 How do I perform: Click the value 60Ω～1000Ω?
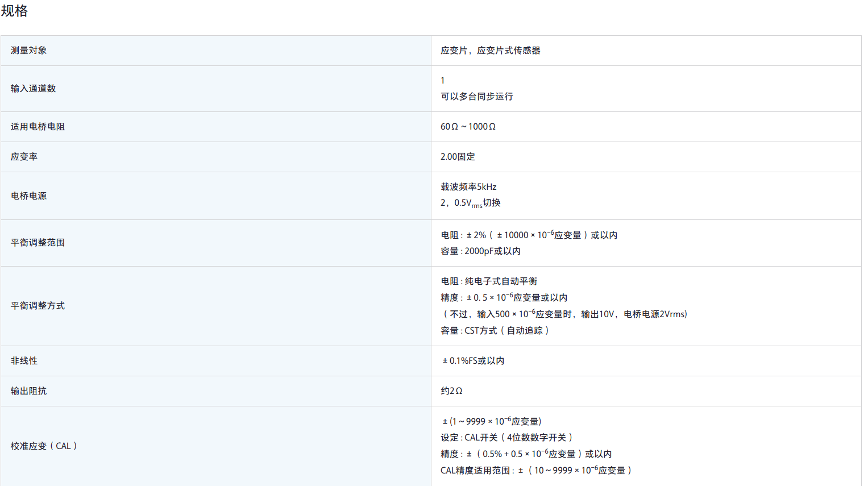468,127
